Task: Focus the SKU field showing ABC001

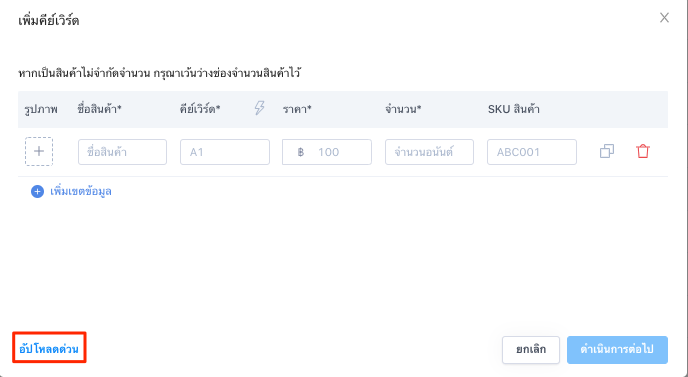Action: (x=532, y=152)
